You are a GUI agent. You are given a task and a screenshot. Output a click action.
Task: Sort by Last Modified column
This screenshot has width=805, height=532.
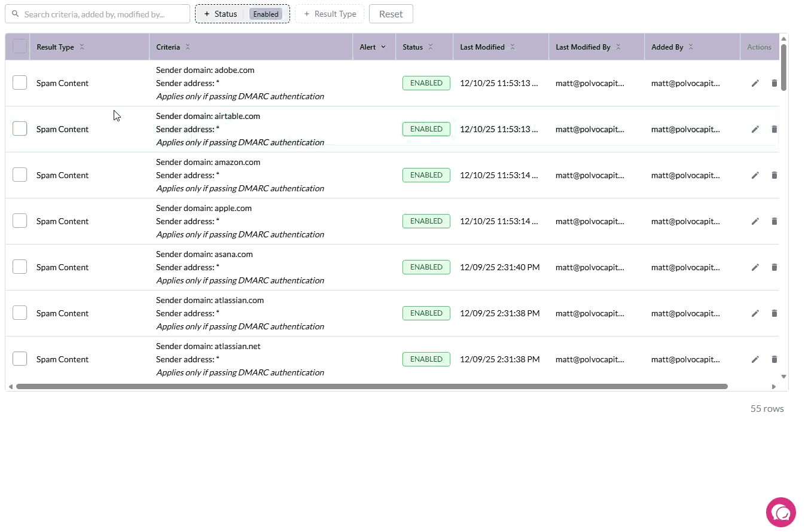point(483,47)
